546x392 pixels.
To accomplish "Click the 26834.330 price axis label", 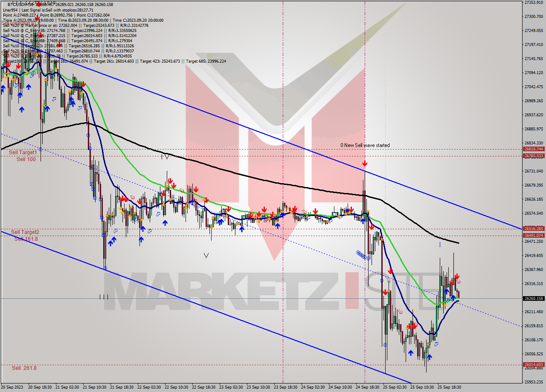I will tap(534, 143).
